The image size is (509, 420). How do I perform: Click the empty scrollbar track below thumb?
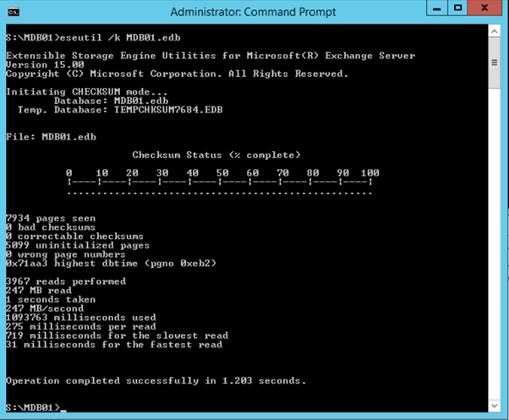(495, 254)
